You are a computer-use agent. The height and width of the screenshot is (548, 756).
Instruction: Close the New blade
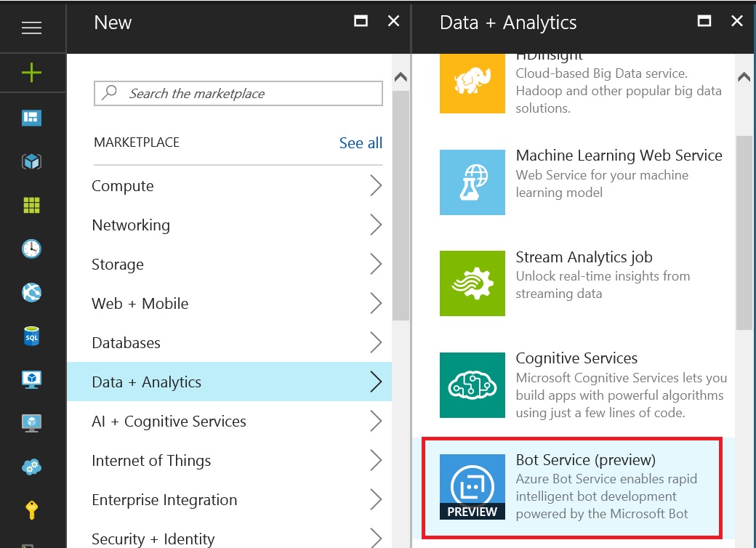pyautogui.click(x=393, y=21)
